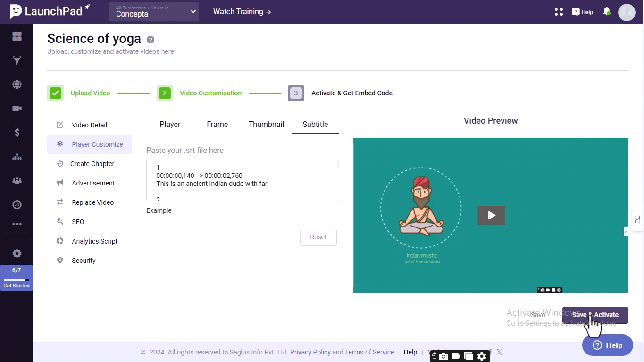This screenshot has width=644, height=362.
Task: Click into the .srt subtitle text area
Action: [x=243, y=180]
